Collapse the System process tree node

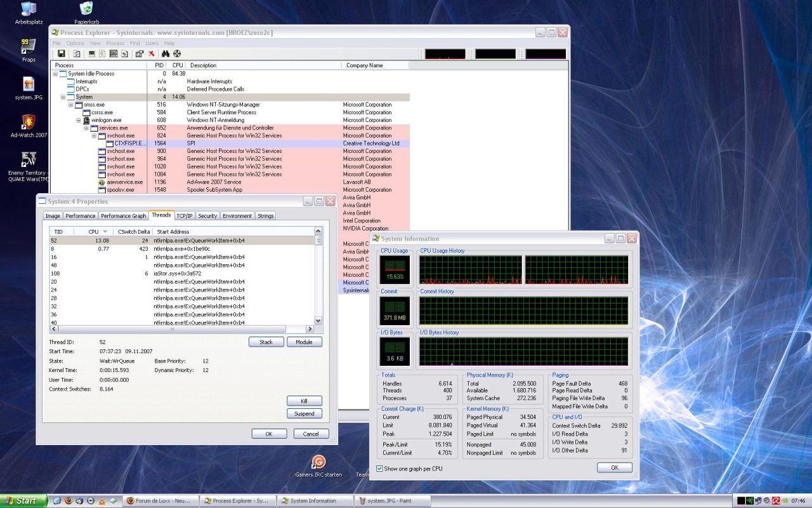pos(63,97)
